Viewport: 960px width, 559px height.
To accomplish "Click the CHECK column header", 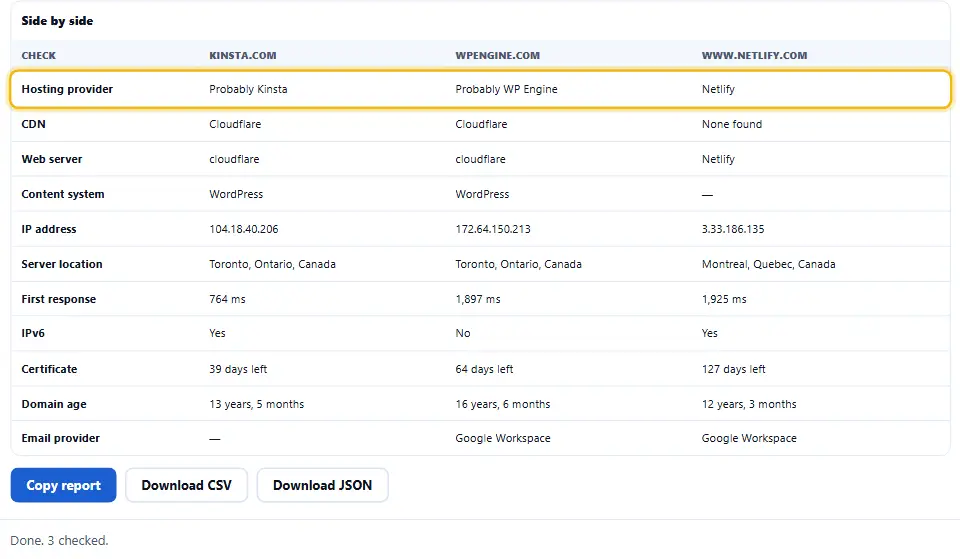I will point(39,55).
